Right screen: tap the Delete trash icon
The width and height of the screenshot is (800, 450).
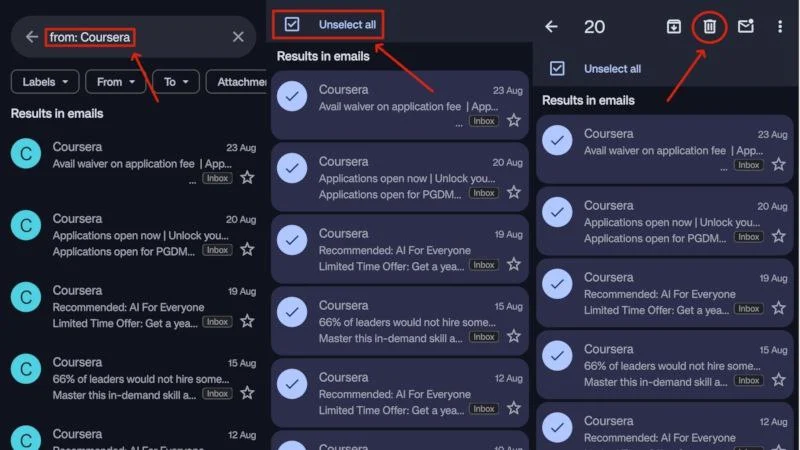click(x=709, y=26)
